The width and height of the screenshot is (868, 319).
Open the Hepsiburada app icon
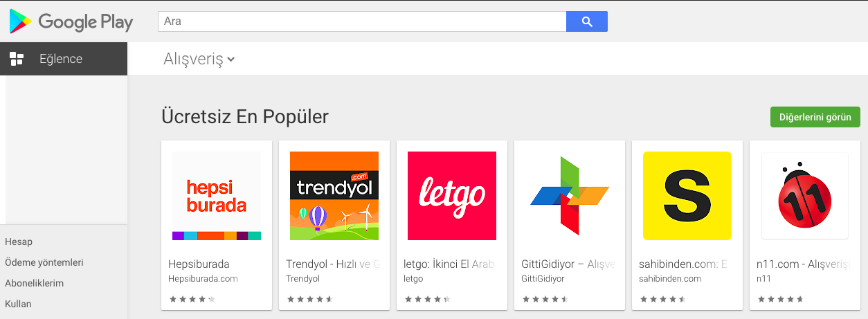point(217,196)
